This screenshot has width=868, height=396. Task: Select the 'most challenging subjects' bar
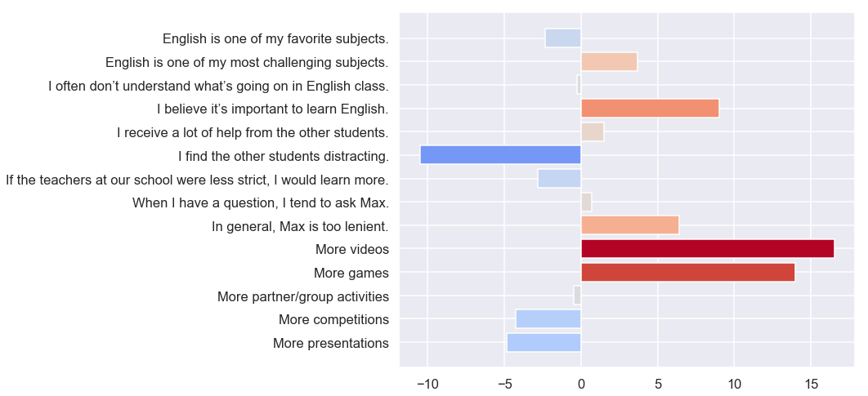609,61
